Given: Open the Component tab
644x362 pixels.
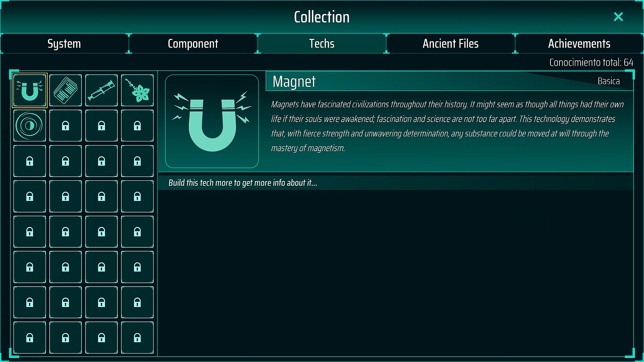Looking at the screenshot, I should 193,44.
